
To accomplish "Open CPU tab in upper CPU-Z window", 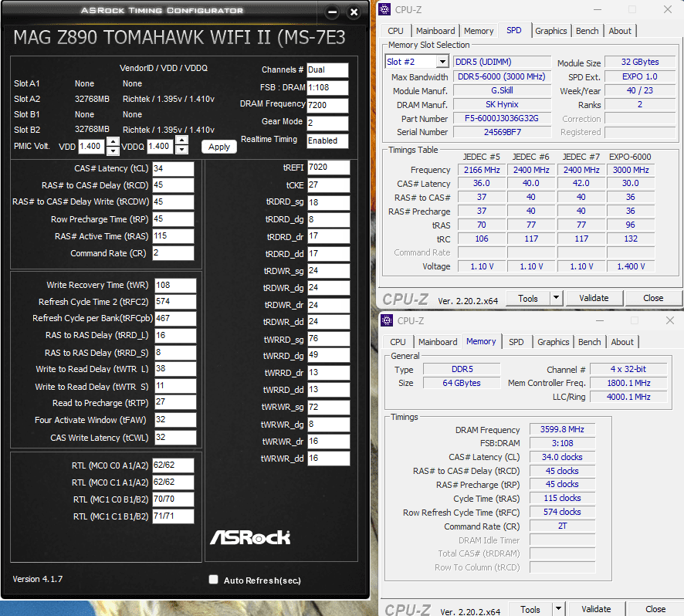I will coord(396,31).
